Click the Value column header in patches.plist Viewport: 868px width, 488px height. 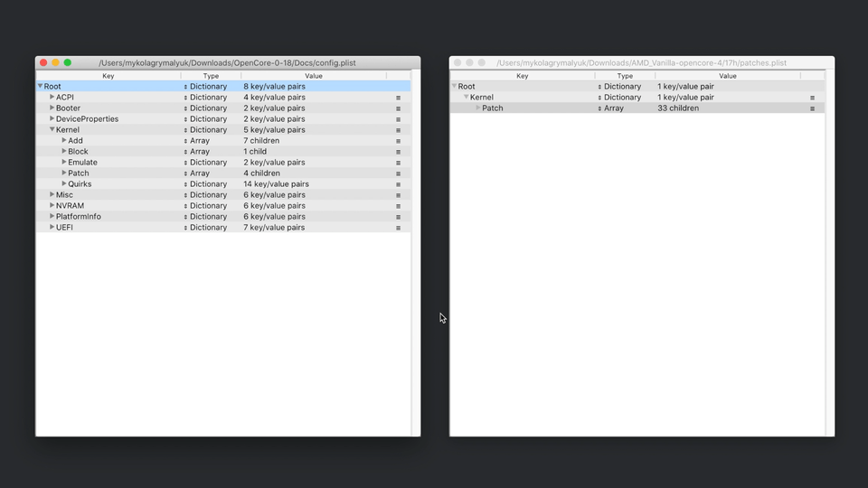[728, 76]
